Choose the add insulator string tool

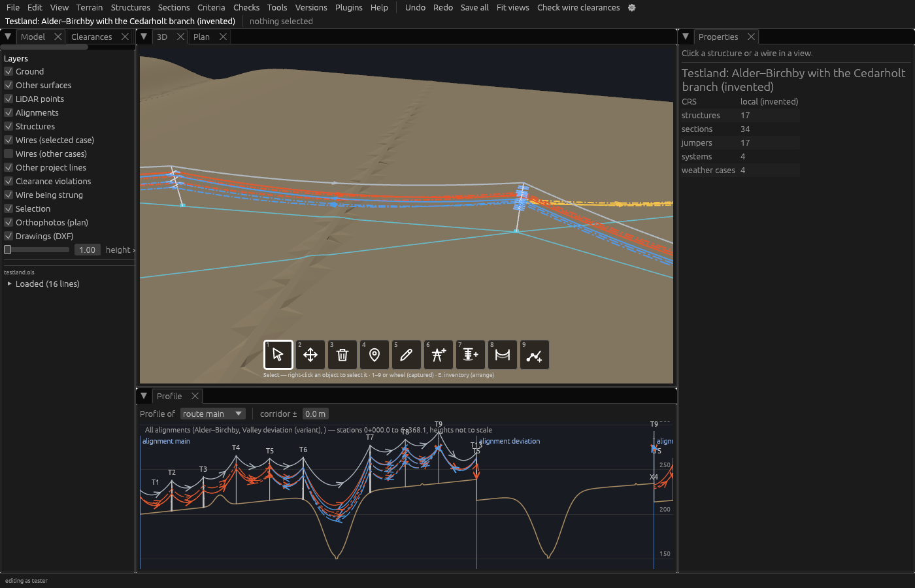tap(471, 355)
